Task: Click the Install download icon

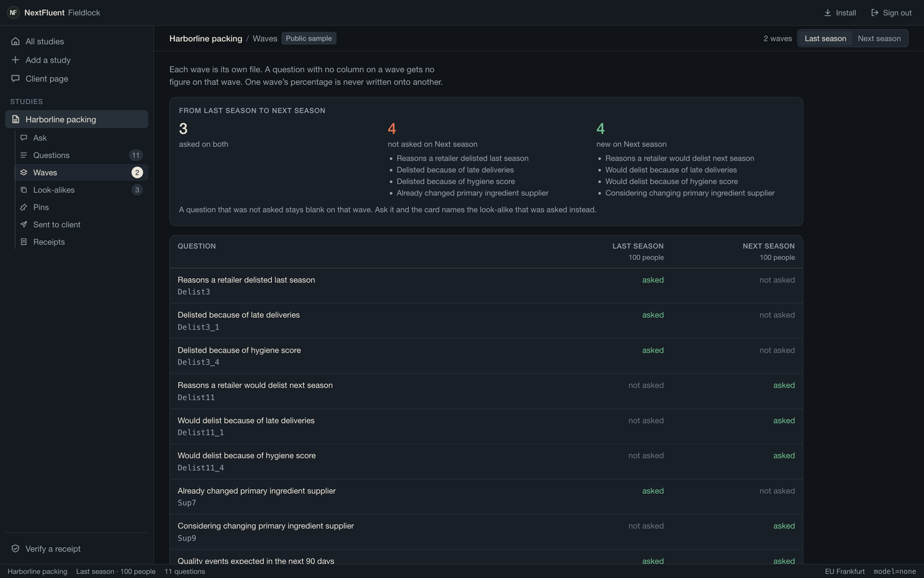Action: pyautogui.click(x=828, y=13)
